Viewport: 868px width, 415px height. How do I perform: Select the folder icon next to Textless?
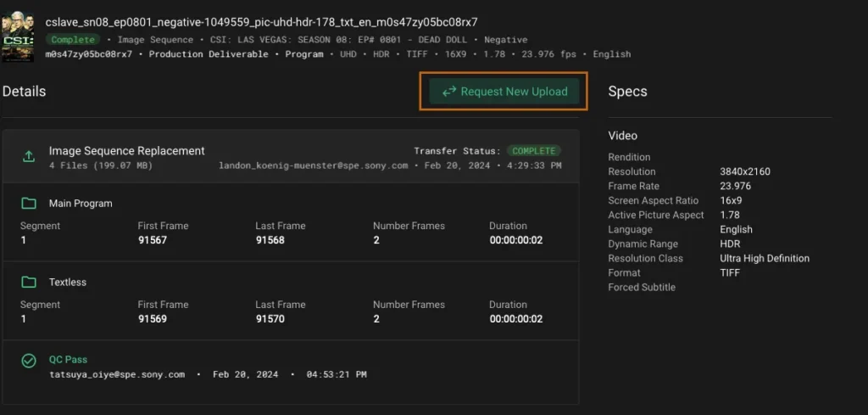pos(29,282)
